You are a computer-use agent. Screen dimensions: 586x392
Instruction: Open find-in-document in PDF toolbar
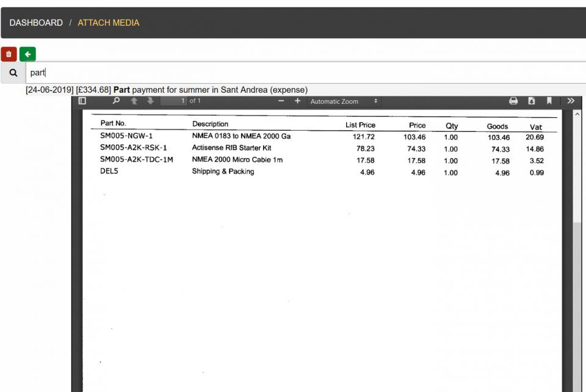pos(117,101)
